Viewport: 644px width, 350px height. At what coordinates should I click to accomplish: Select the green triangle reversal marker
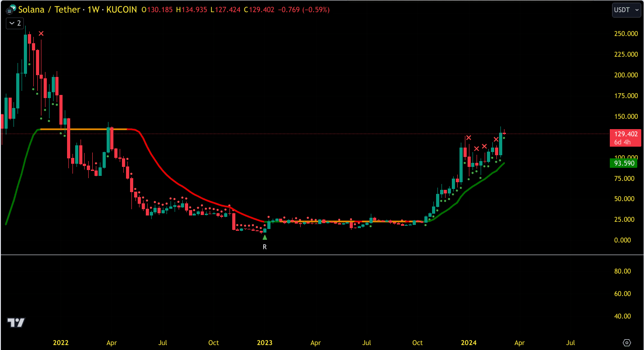[265, 237]
